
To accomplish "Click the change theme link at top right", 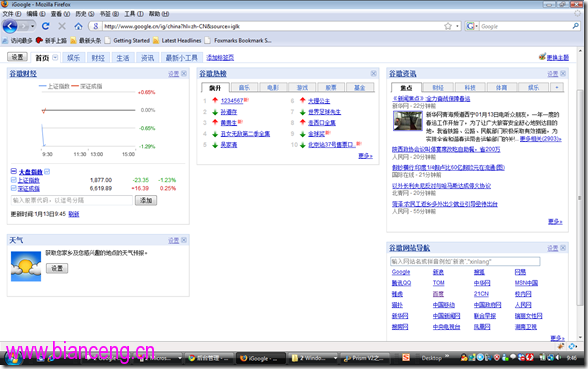I will [557, 57].
